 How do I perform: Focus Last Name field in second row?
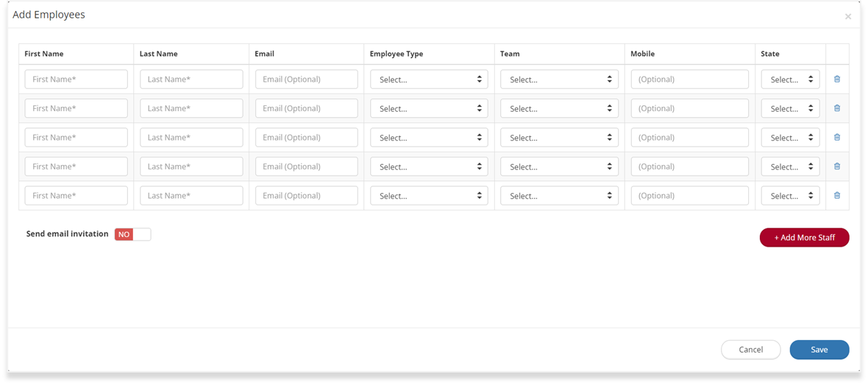(x=191, y=108)
